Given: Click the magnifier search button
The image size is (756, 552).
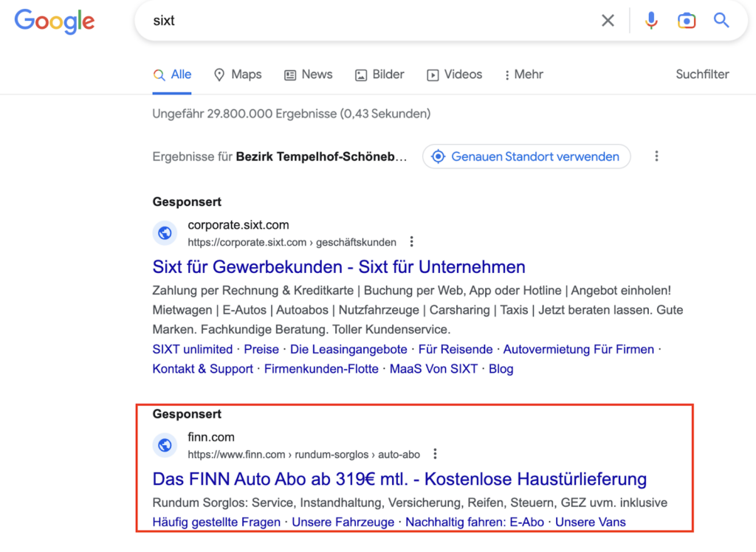Looking at the screenshot, I should 721,20.
